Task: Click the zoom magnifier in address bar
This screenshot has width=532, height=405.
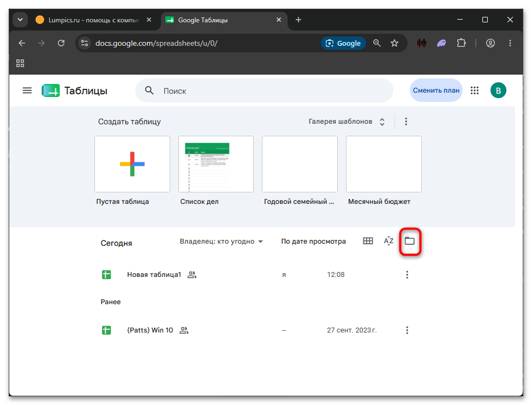Action: click(x=376, y=43)
